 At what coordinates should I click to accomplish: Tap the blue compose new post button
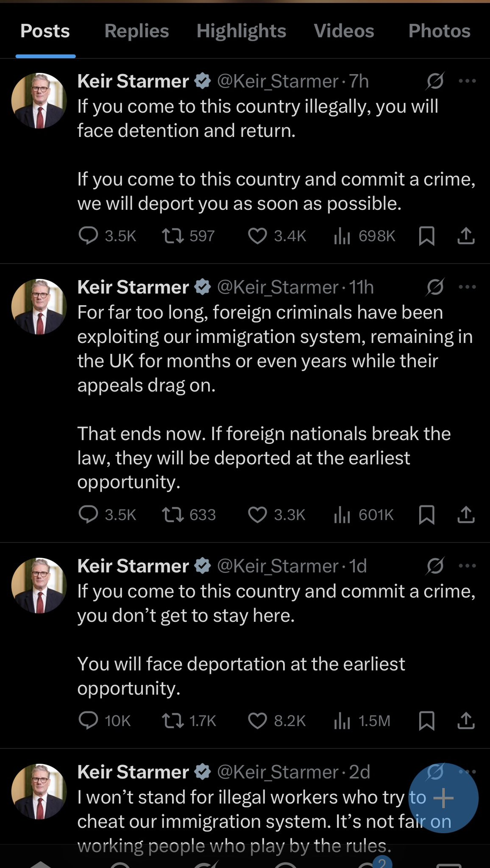tap(443, 798)
